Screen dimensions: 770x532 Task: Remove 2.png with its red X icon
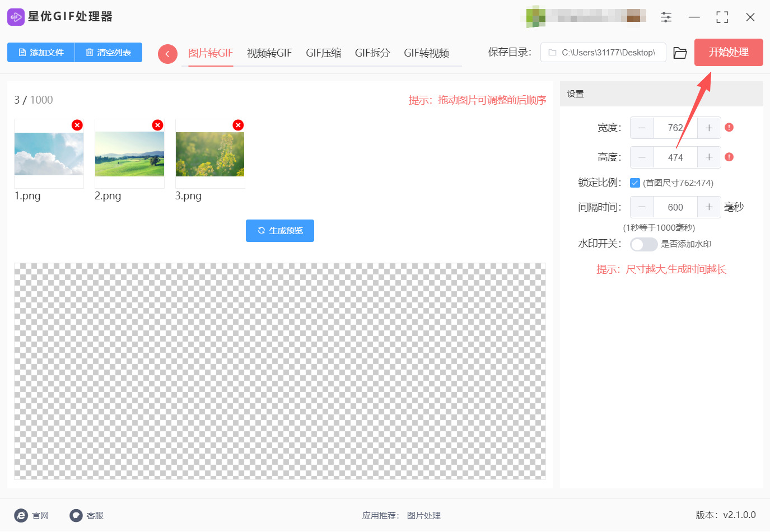coord(158,125)
